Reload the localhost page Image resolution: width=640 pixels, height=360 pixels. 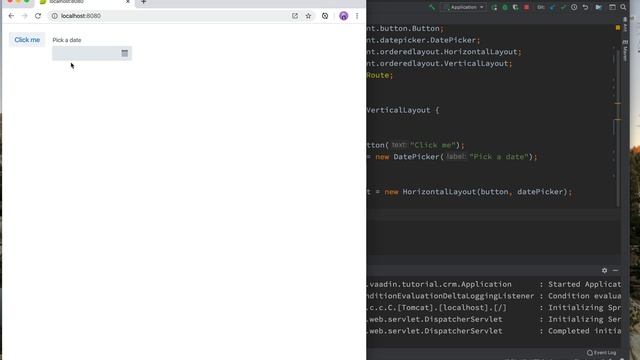(38, 16)
